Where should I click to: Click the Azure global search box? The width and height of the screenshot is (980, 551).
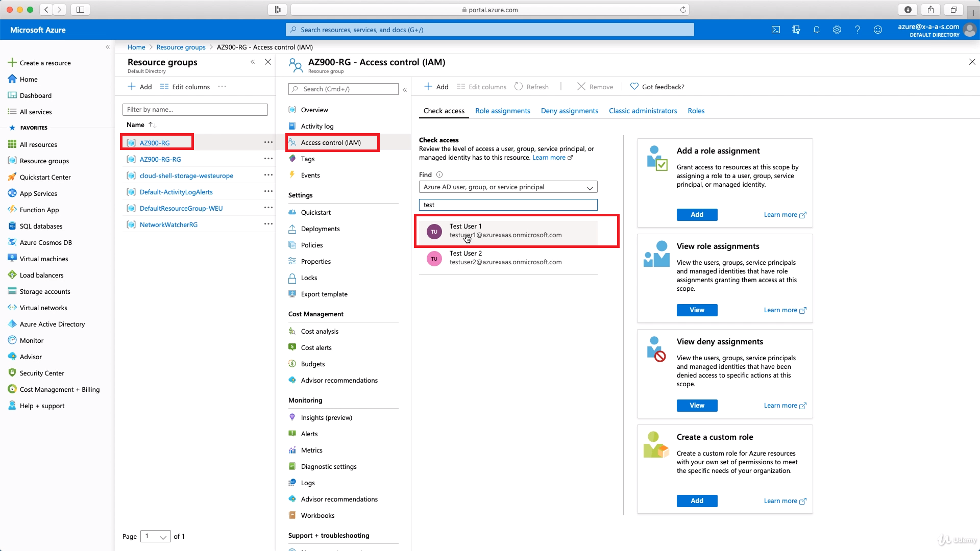(x=489, y=30)
